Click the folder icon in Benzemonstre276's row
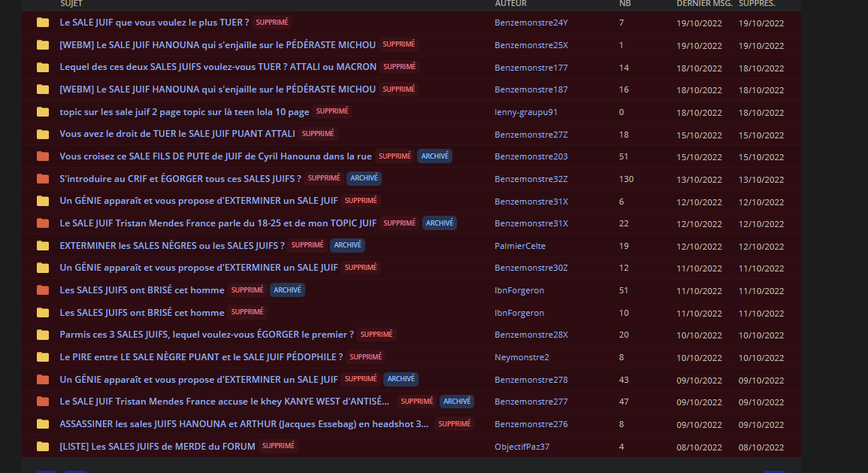Screen dimensions: 868x473 click(x=43, y=423)
